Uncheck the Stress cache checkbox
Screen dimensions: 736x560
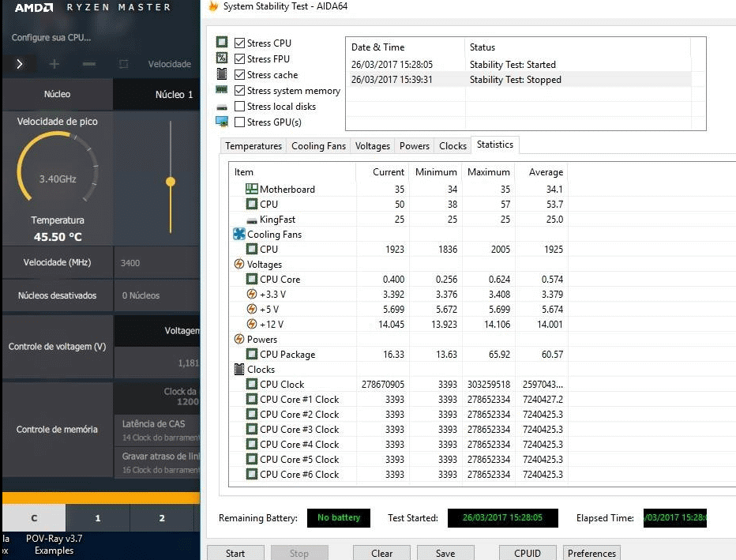[x=239, y=74]
